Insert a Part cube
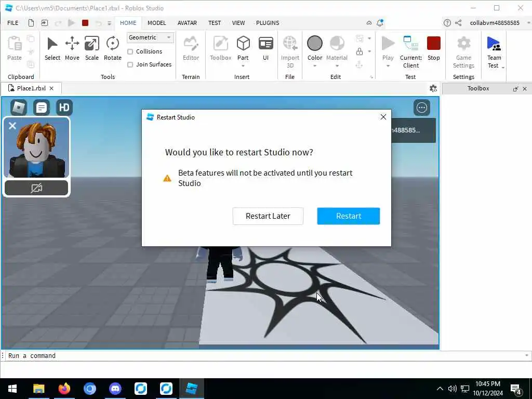 [x=243, y=44]
